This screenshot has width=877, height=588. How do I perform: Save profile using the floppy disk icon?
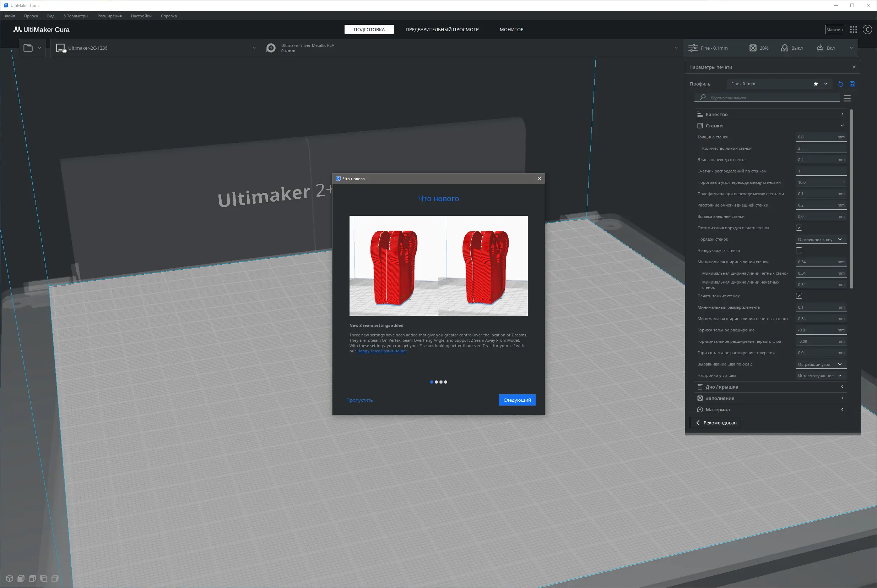pyautogui.click(x=852, y=84)
